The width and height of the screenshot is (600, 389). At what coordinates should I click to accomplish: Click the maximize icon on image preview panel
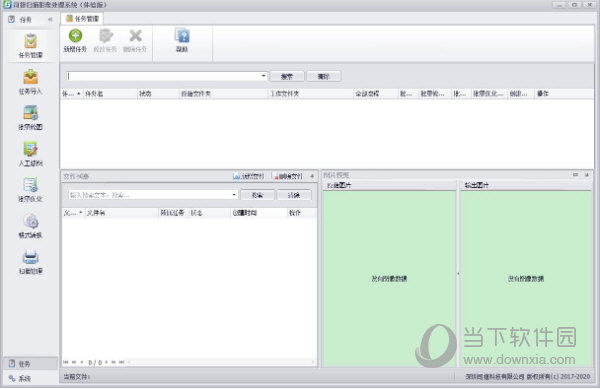[x=575, y=175]
